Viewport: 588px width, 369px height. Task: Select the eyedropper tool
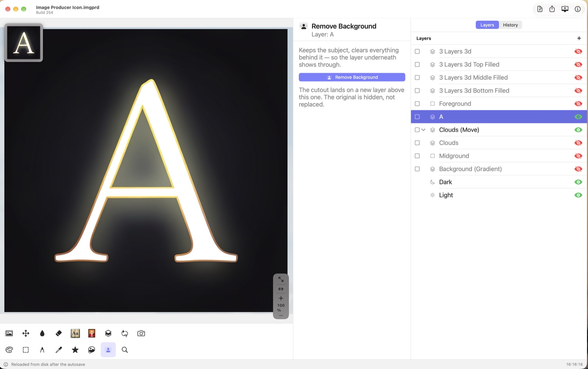pos(59,350)
